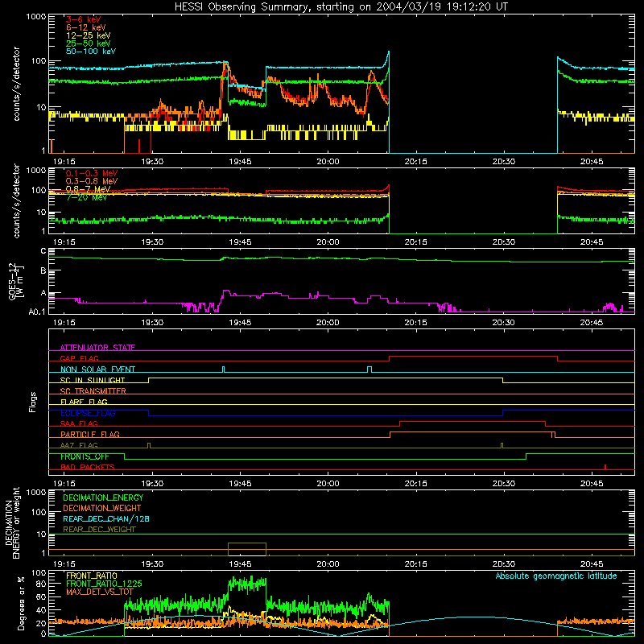Select the ATTENUATOR_STATE flag label
Screen dimensions: 644x644
(x=97, y=348)
